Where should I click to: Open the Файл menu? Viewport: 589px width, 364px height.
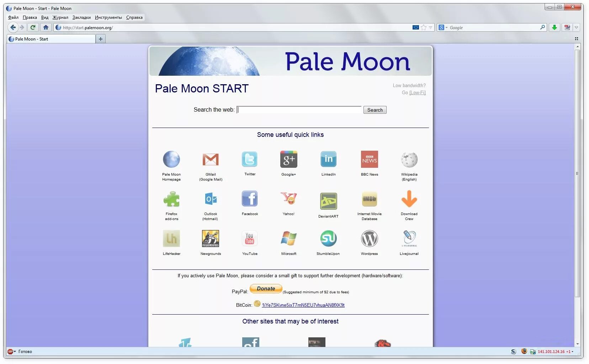click(13, 17)
